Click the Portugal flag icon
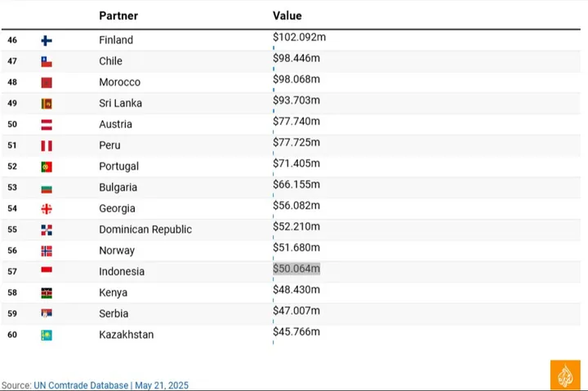Viewport: 588px width, 391px height. click(47, 167)
